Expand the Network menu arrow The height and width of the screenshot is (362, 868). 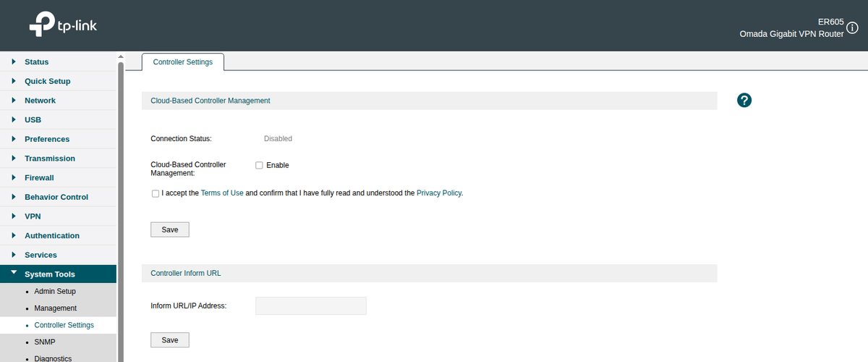[14, 101]
